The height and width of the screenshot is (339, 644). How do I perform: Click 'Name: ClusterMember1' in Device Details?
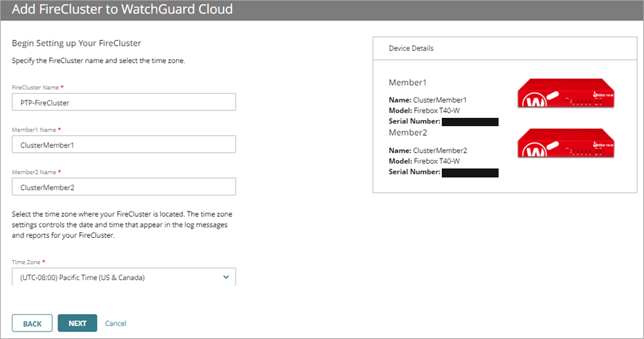click(x=427, y=100)
